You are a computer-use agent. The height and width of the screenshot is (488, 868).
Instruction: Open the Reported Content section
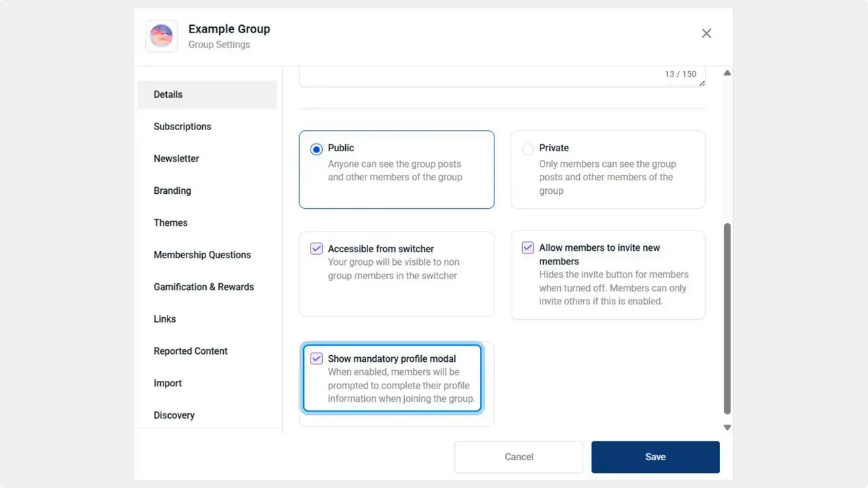point(191,351)
